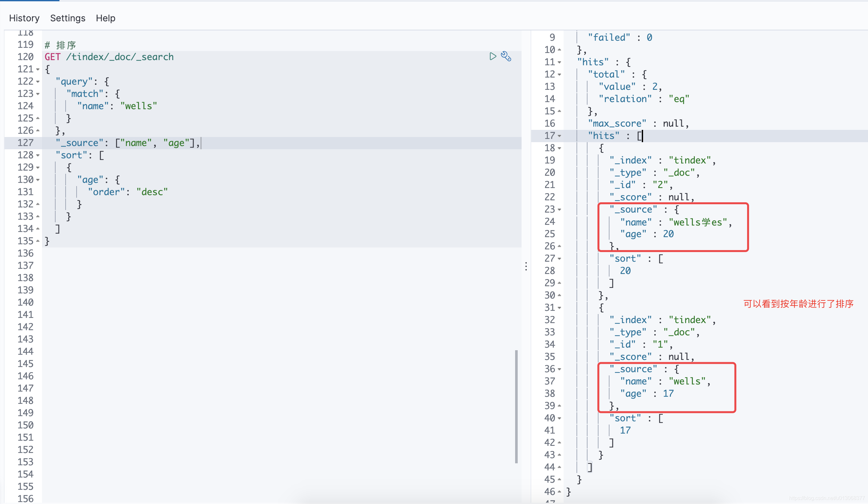Fold the response hits object at line 11

[x=559, y=62]
